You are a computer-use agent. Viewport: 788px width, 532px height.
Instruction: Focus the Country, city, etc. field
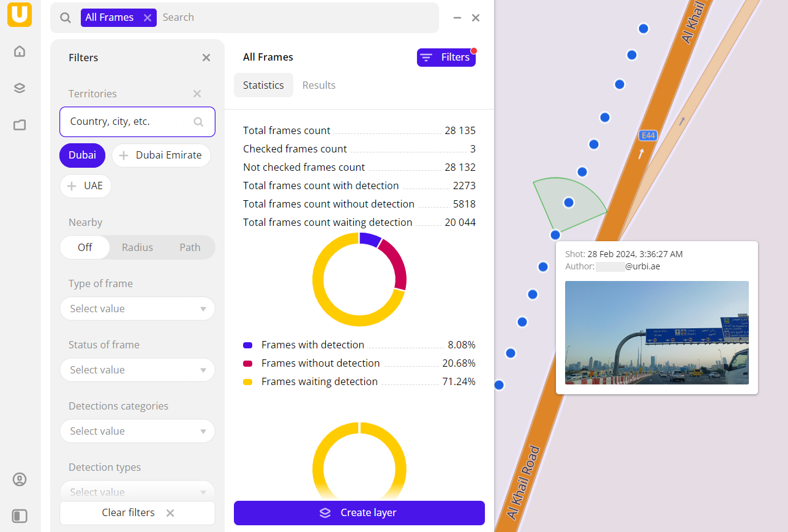[x=137, y=122]
